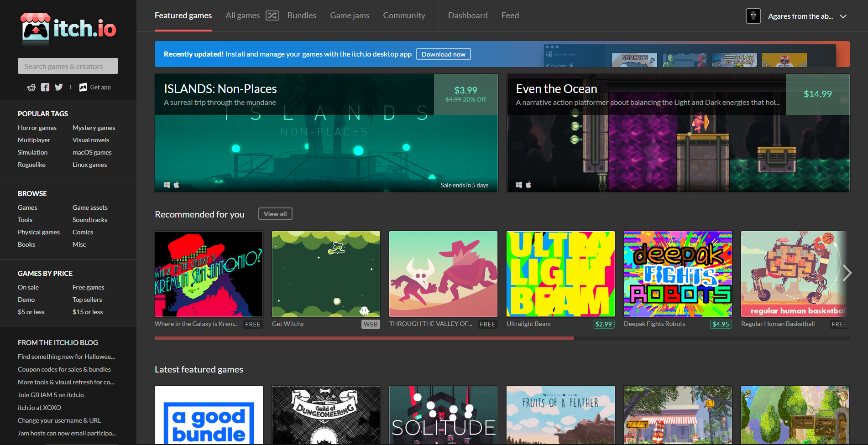Browse Game assets category
Image resolution: width=868 pixels, height=445 pixels.
point(90,207)
